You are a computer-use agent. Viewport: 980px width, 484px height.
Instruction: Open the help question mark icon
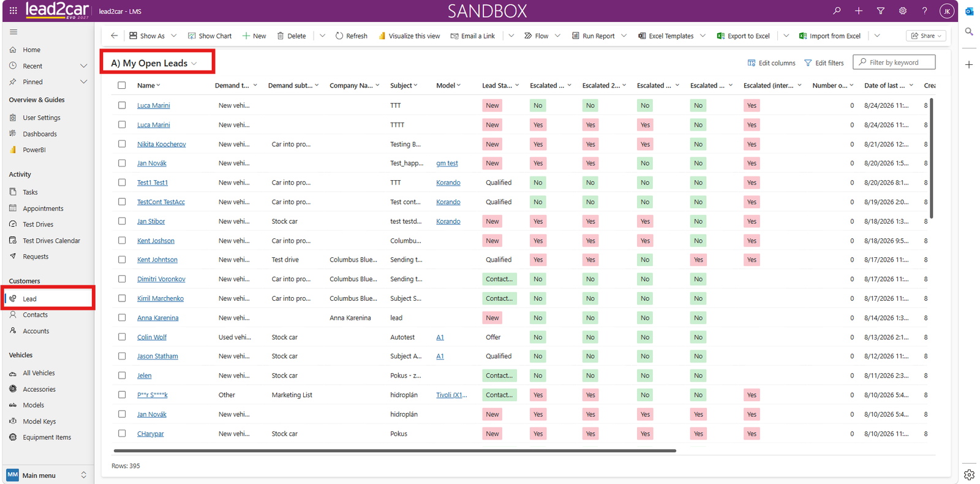pos(925,10)
